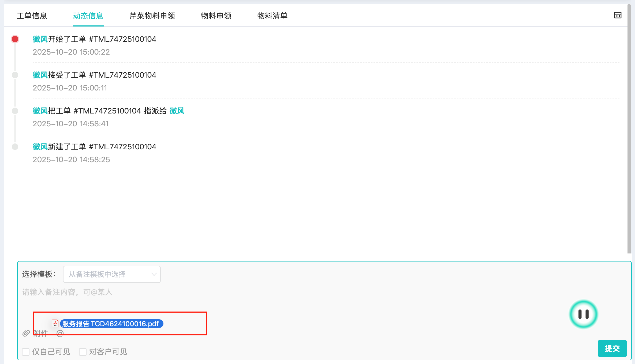Click the template dropdown chevron arrow
The height and width of the screenshot is (364, 635).
point(154,274)
